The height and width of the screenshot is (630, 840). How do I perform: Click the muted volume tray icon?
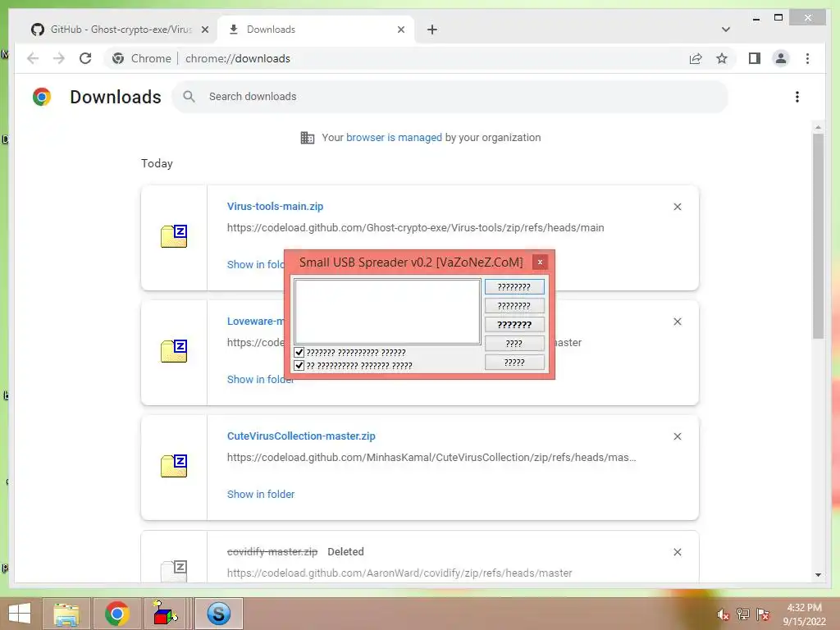click(x=724, y=614)
